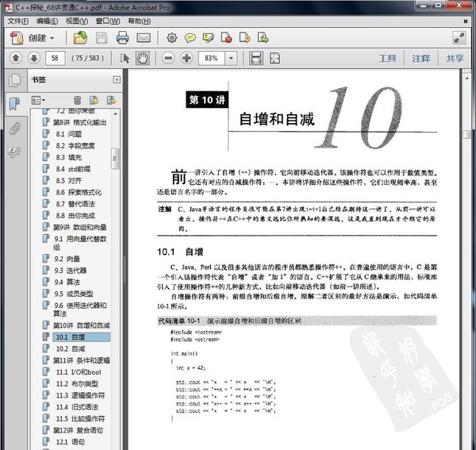Select the 10.2 自减 bookmark

70,348
